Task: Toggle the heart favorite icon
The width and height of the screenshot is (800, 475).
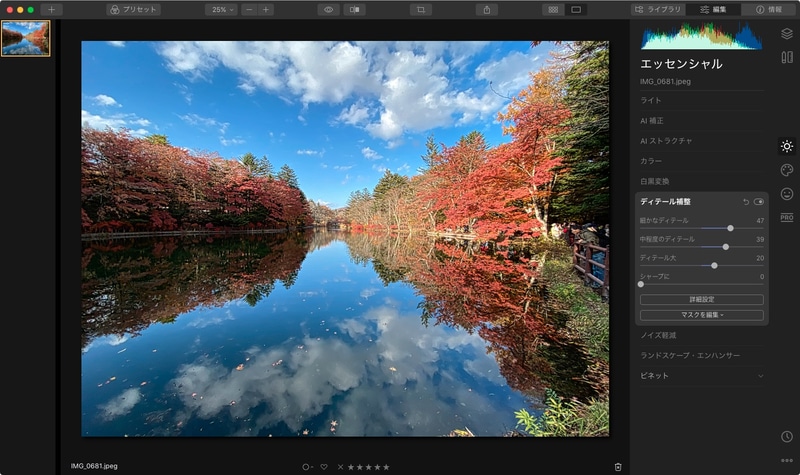Action: 323,467
